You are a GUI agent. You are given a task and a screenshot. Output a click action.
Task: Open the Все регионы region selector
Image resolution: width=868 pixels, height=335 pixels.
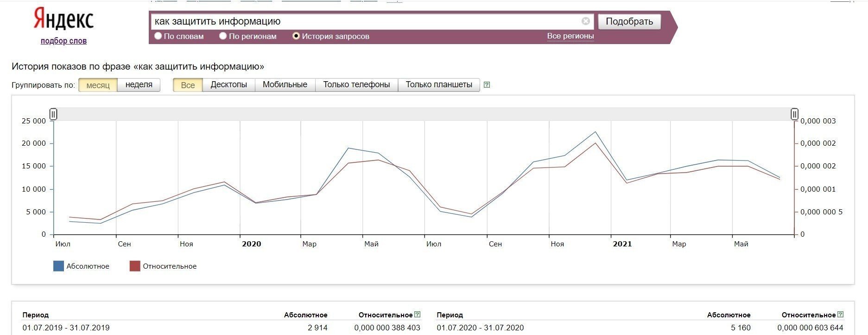[570, 36]
